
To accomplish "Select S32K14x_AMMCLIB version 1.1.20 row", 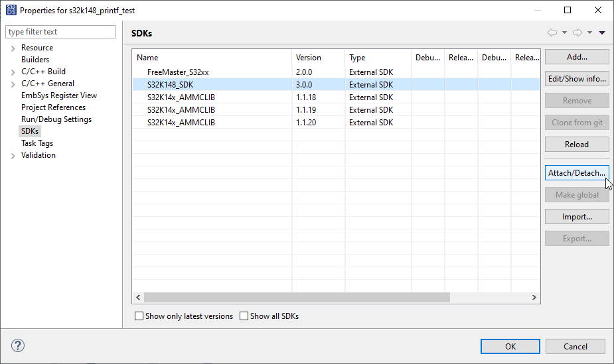I will point(336,123).
